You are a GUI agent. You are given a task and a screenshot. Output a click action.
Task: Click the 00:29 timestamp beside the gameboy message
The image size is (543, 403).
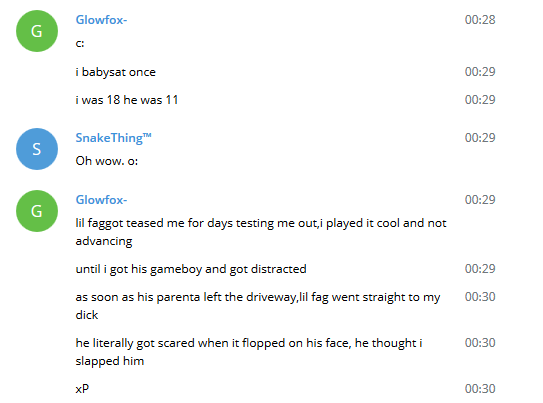(x=480, y=269)
